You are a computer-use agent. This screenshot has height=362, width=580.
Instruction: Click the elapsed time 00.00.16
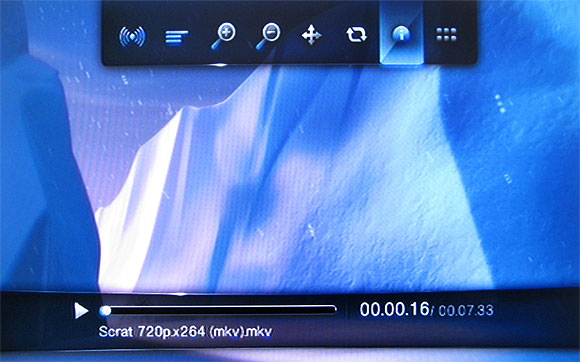(x=394, y=309)
